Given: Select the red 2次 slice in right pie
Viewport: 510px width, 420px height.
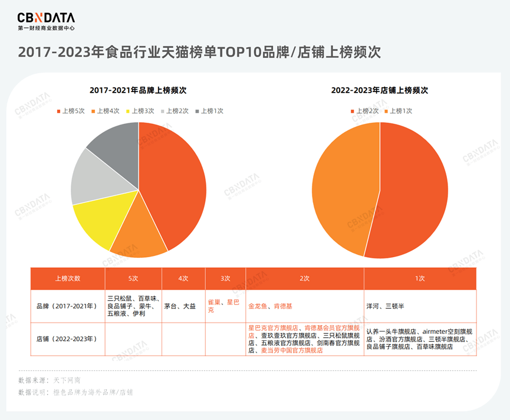Looking at the screenshot, I should pos(413,192).
